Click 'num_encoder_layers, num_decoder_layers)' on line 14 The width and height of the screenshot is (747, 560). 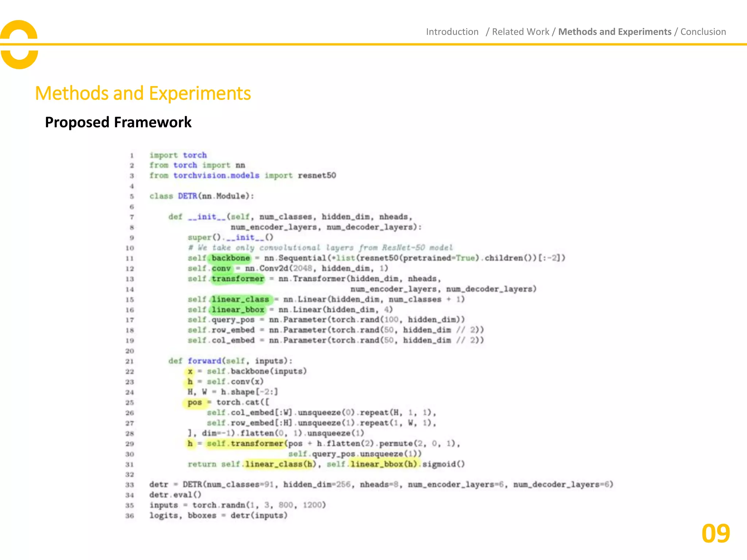pyautogui.click(x=444, y=289)
